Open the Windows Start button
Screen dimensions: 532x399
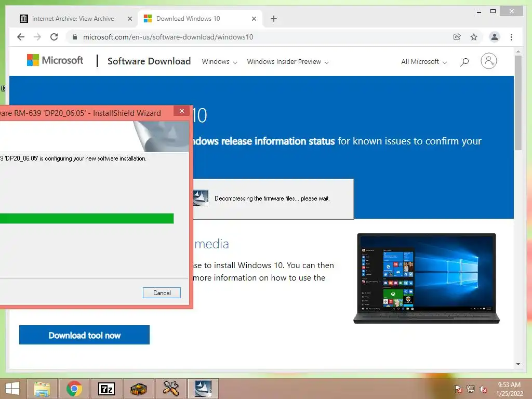click(x=12, y=389)
